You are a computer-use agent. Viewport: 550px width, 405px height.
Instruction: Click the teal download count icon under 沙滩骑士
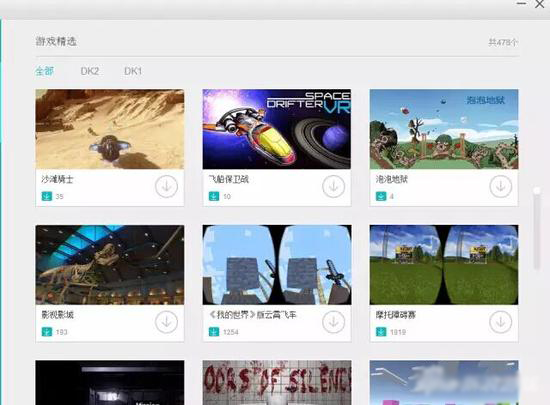click(47, 196)
